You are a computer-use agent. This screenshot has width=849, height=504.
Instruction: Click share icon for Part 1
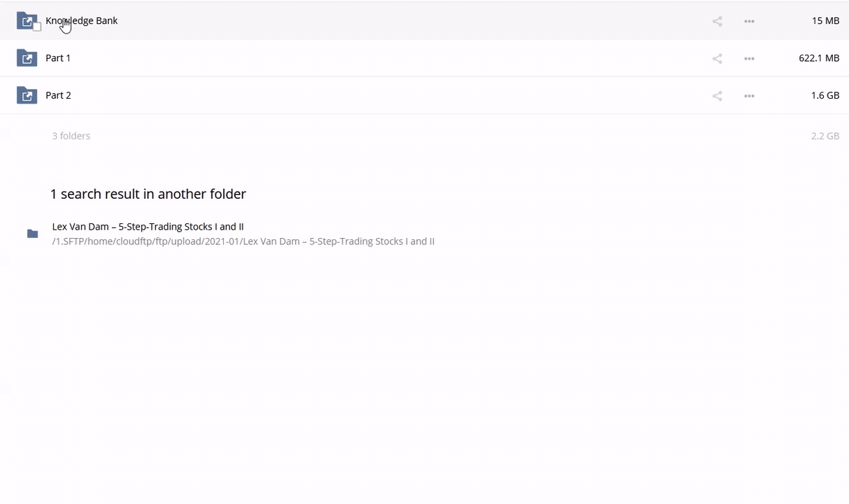(x=717, y=58)
